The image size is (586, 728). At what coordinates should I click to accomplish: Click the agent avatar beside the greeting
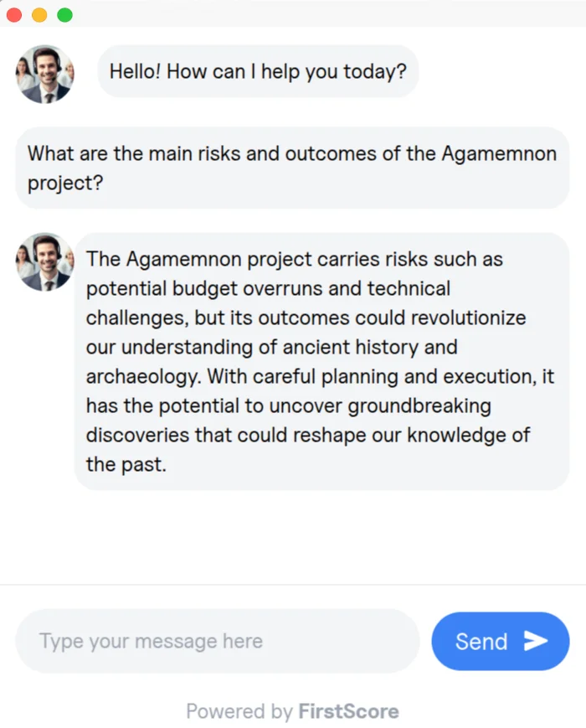45,74
